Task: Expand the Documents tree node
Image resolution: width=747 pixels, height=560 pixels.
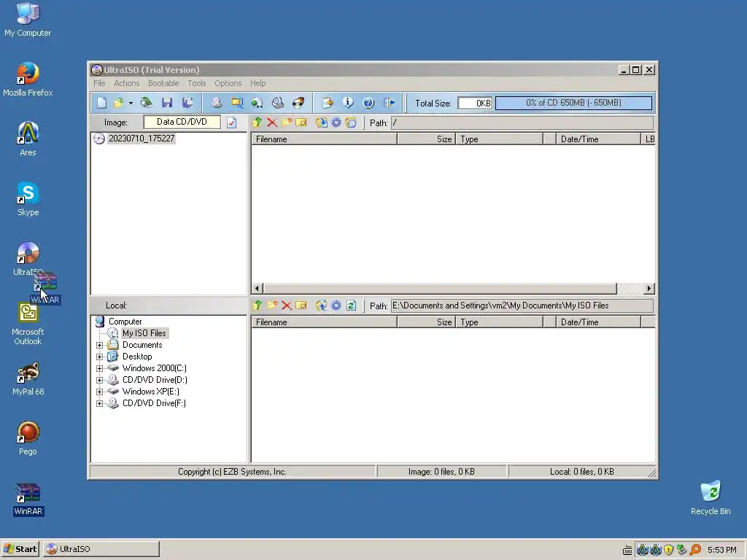Action: (99, 345)
